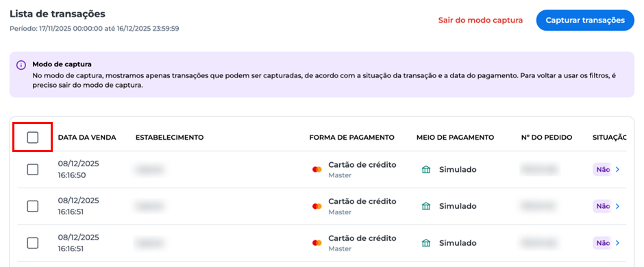644x267 pixels.
Task: Tick the select-all checkbox in the table header
Action: pos(32,138)
